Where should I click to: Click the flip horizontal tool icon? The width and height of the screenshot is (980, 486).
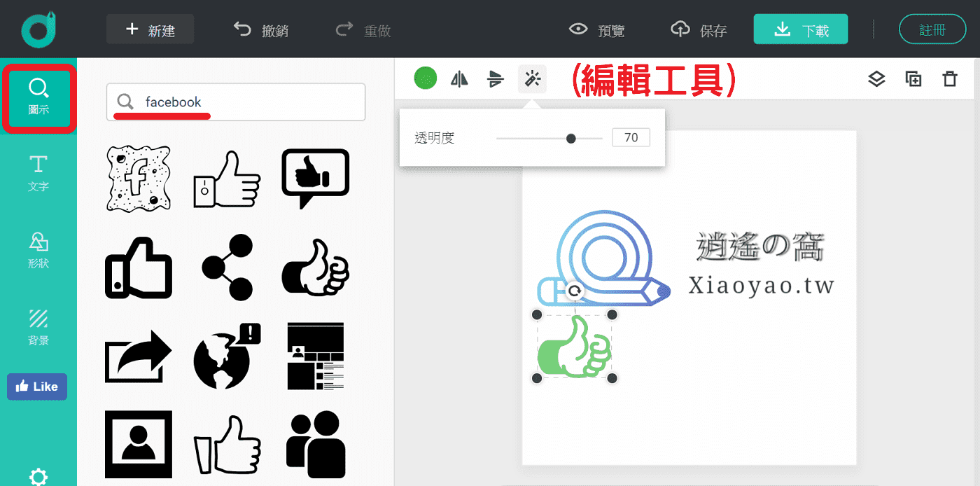click(x=459, y=79)
